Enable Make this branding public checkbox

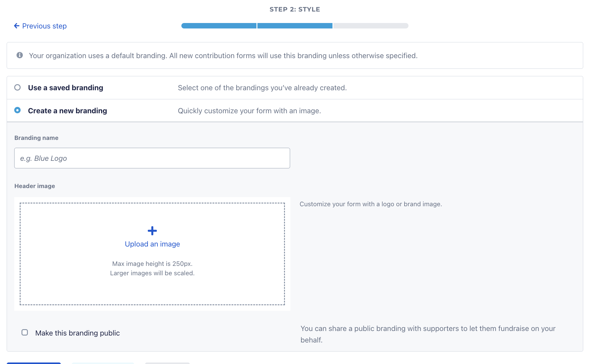pos(25,333)
